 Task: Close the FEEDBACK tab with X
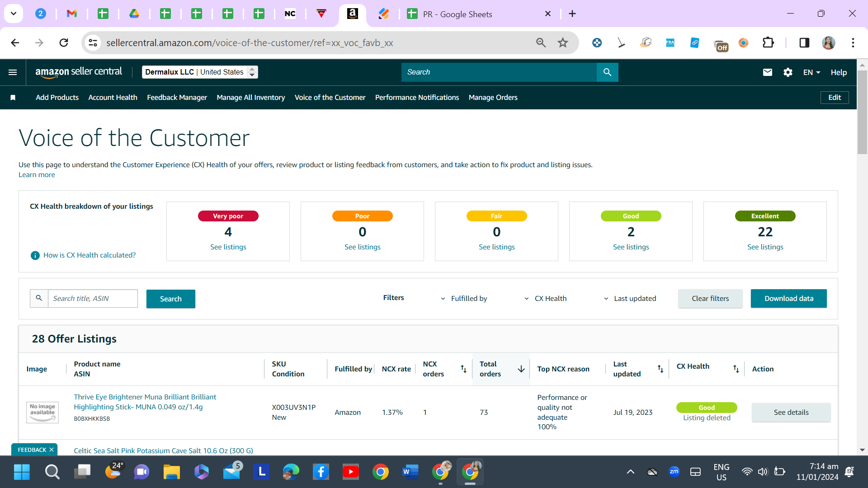(x=52, y=450)
